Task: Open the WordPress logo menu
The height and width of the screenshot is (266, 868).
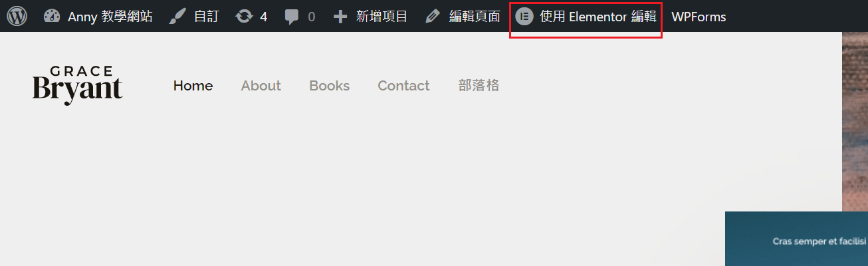Action: pyautogui.click(x=17, y=16)
